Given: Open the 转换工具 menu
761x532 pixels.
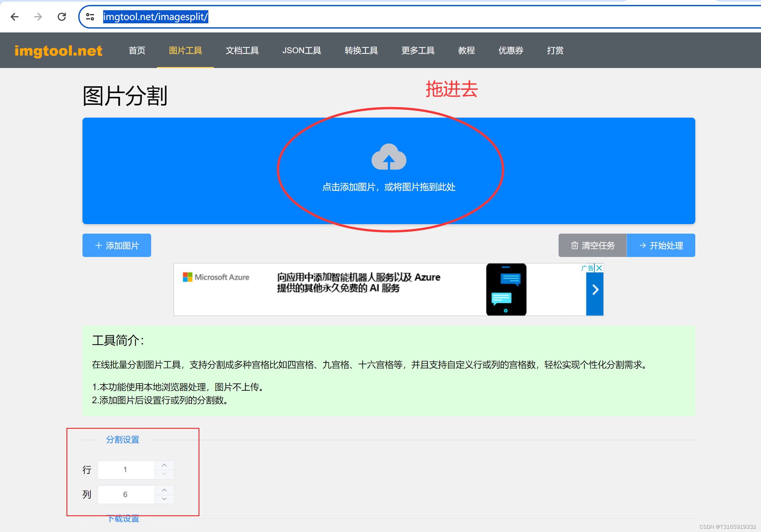Looking at the screenshot, I should click(x=361, y=51).
